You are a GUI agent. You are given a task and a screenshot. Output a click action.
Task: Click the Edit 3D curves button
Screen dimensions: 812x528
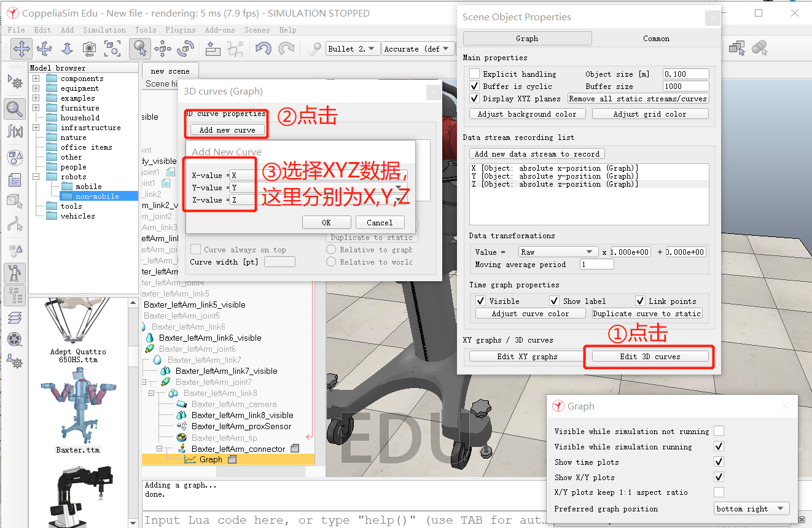(x=648, y=356)
